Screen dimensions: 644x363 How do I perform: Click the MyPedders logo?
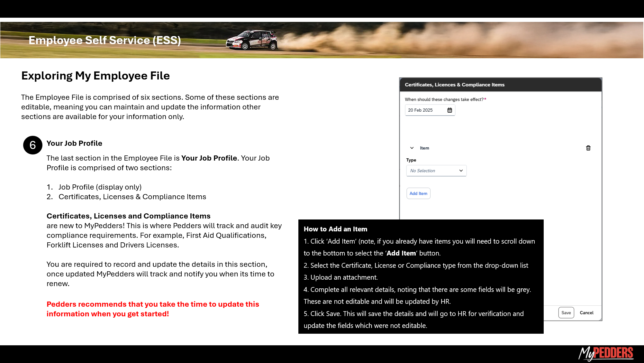coord(606,353)
